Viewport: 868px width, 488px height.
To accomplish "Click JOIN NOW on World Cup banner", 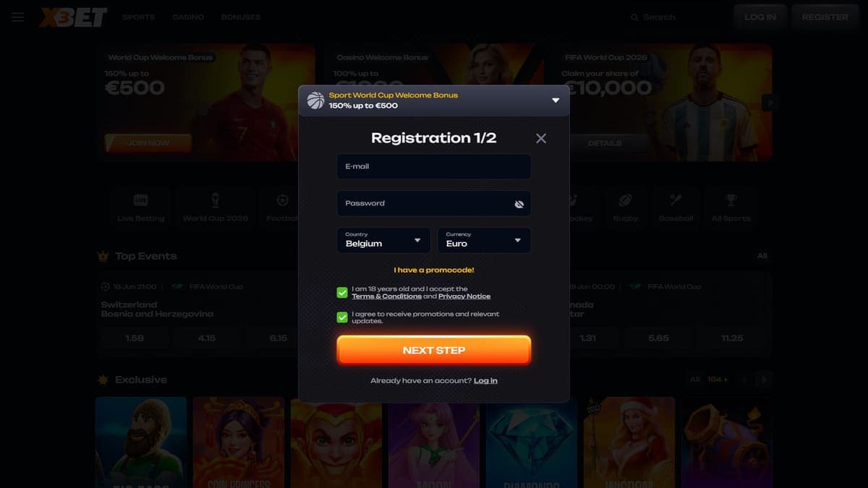I will [148, 143].
